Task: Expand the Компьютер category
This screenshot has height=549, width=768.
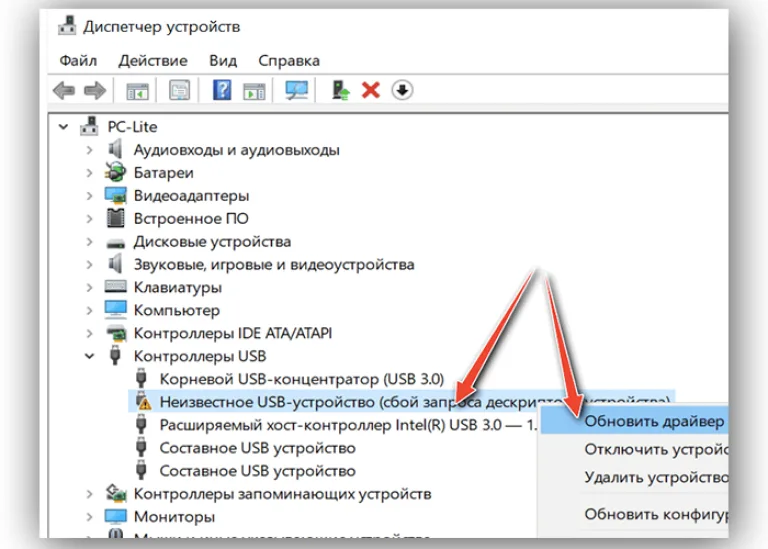Action: (89, 310)
